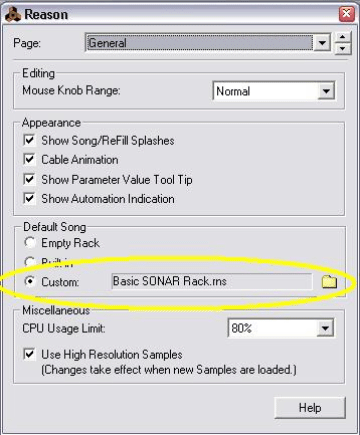
Task: Click the Basic SONAR Rack.rns file field
Action: [212, 281]
